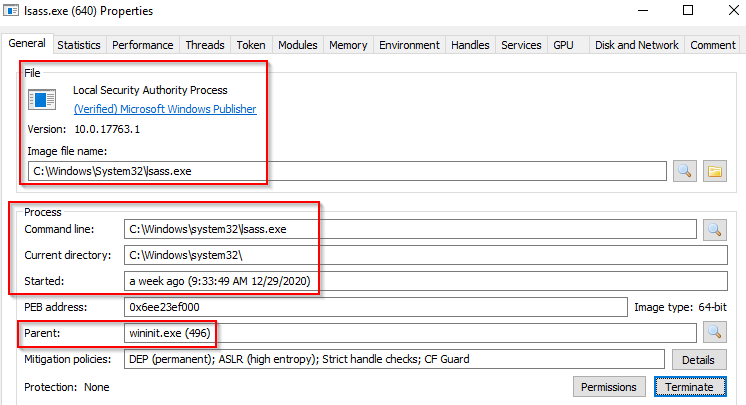Click the magnifier icon next to Command line
This screenshot has height=405, width=746.
[x=714, y=229]
